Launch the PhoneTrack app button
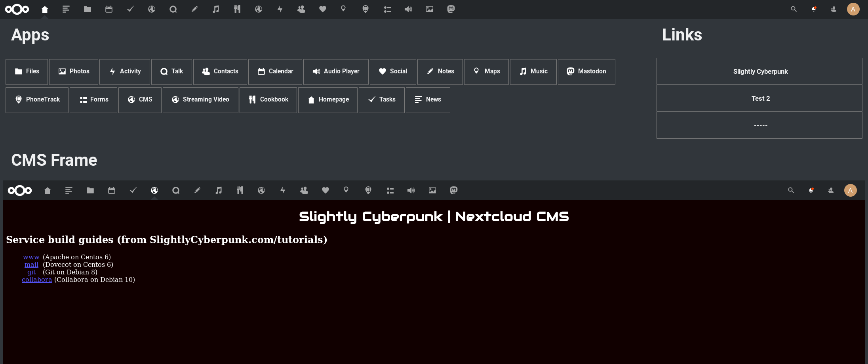 tap(37, 100)
